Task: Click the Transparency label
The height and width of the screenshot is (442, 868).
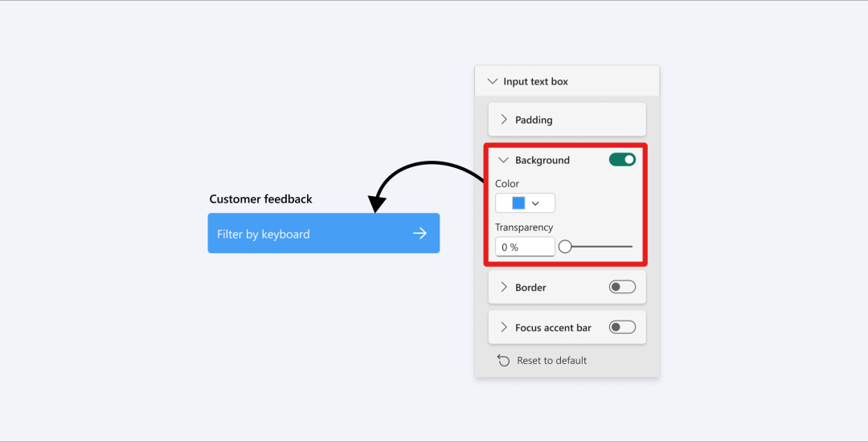Action: pos(524,227)
